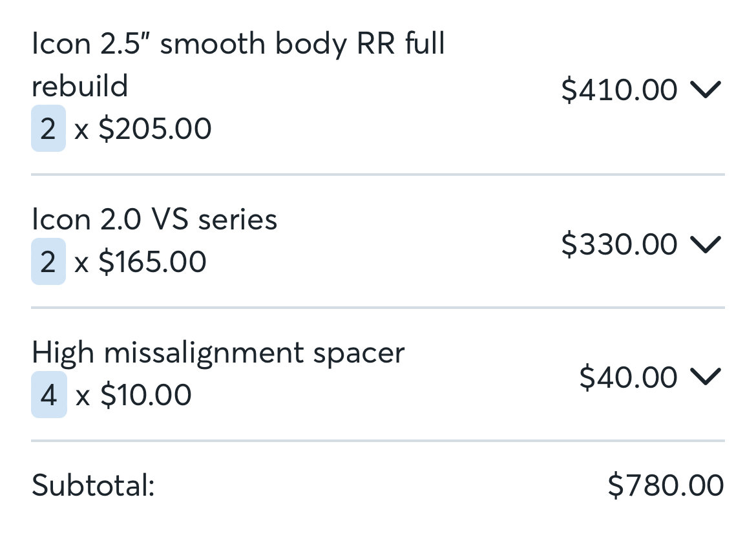Viewport: 756px width, 550px height.
Task: Select the $205.00 unit price
Action: point(155,129)
